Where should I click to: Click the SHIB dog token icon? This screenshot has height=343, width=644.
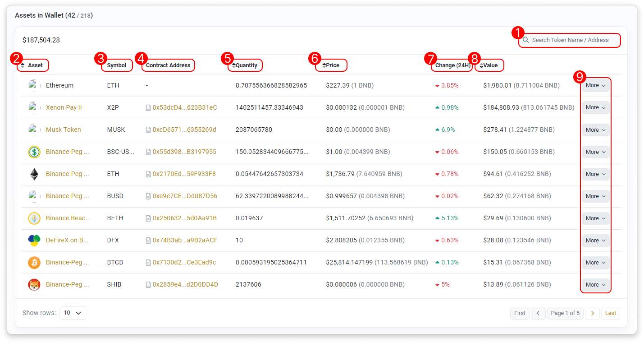tap(34, 285)
